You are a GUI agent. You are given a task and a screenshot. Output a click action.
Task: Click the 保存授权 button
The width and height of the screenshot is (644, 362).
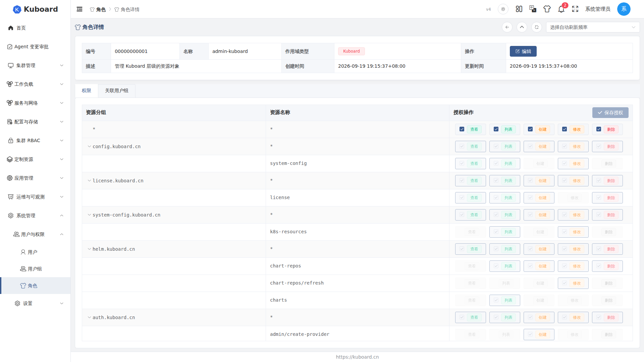pos(610,113)
